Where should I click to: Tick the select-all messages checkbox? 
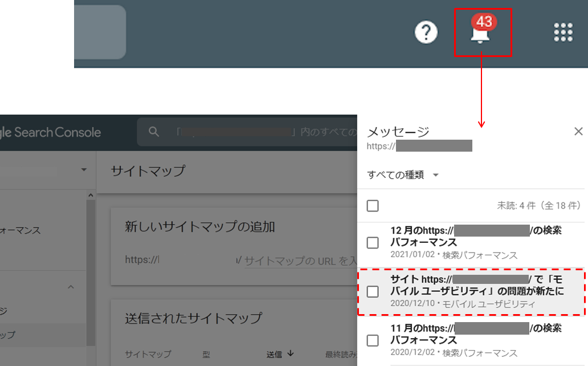(373, 206)
